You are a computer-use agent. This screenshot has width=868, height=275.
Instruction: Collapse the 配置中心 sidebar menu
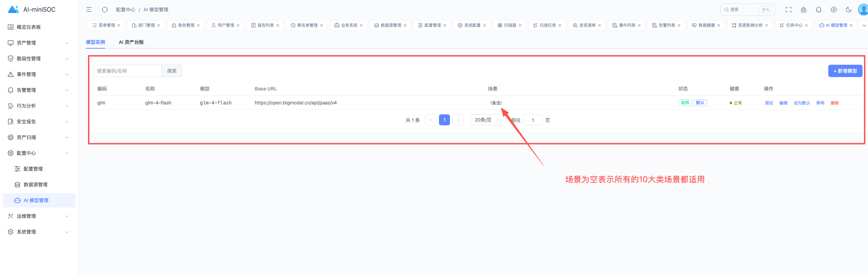[x=39, y=153]
